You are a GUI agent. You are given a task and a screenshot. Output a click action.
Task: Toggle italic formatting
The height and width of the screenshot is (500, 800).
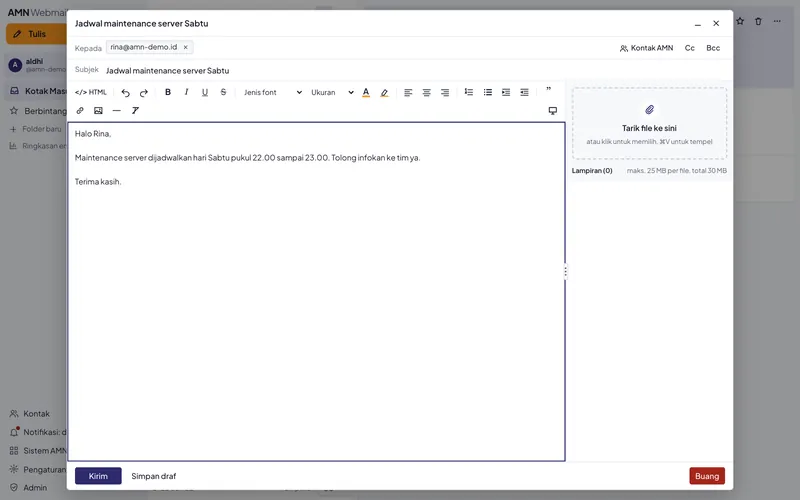click(186, 92)
